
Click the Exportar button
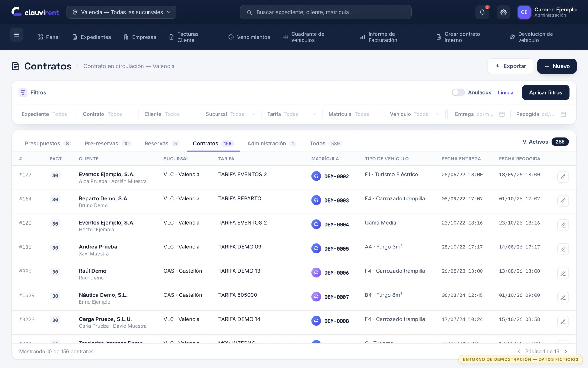click(510, 66)
